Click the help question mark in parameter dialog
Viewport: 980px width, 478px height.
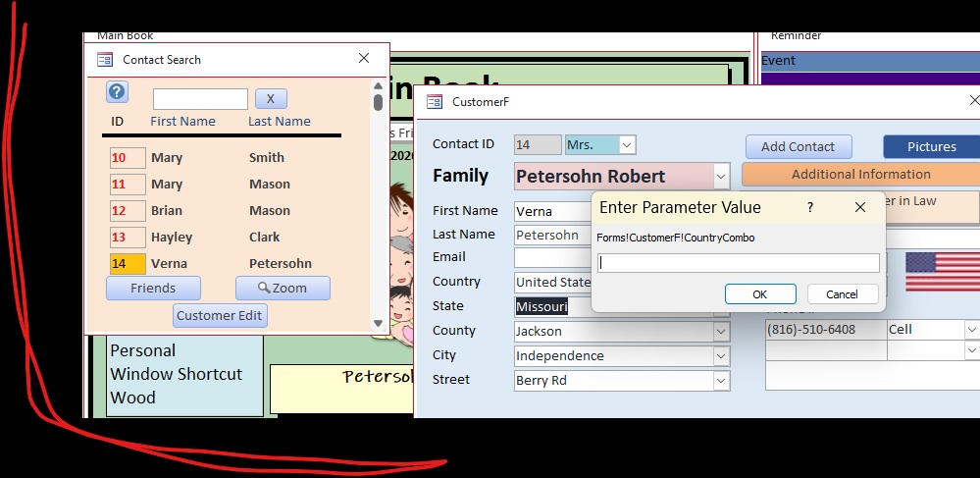pos(809,207)
